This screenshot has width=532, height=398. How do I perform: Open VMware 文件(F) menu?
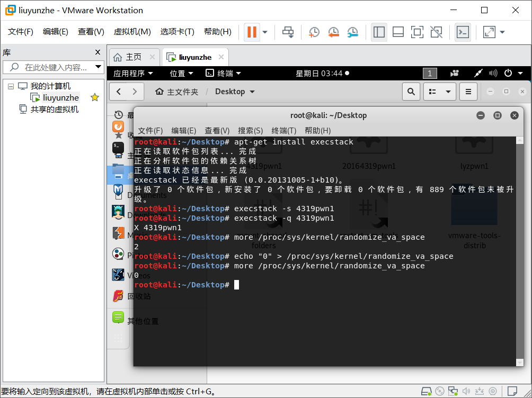(20, 32)
